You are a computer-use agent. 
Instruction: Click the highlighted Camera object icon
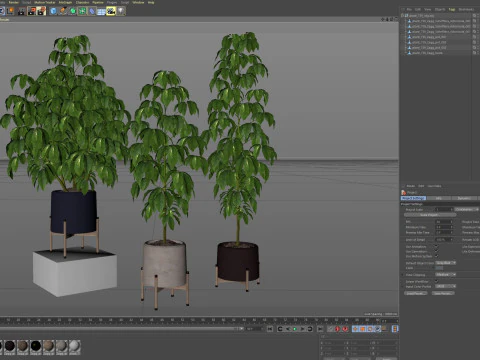(111, 11)
